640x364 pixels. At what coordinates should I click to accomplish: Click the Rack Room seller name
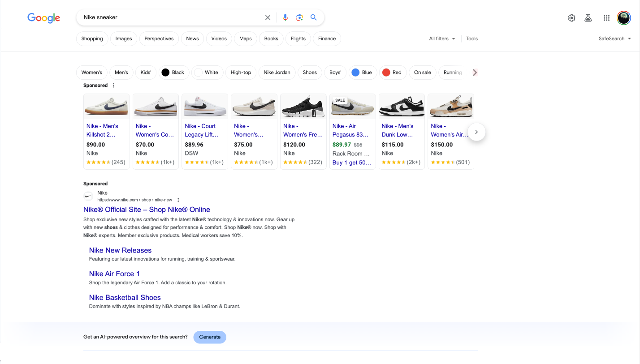pyautogui.click(x=351, y=154)
